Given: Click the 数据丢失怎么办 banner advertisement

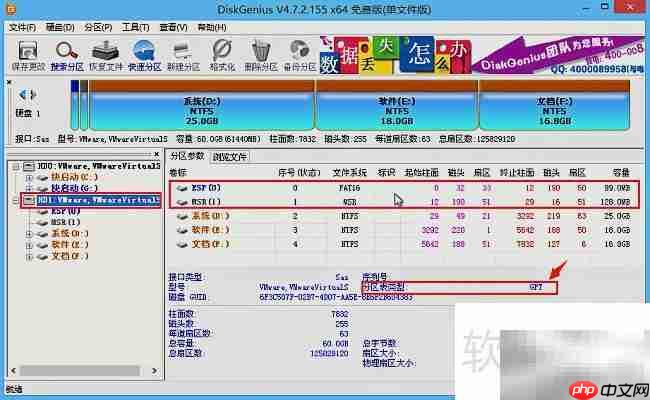Looking at the screenshot, I should [396, 56].
